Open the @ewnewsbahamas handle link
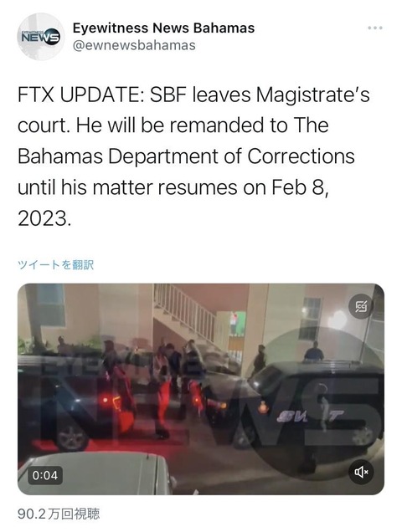The image size is (402, 532). pyautogui.click(x=134, y=45)
